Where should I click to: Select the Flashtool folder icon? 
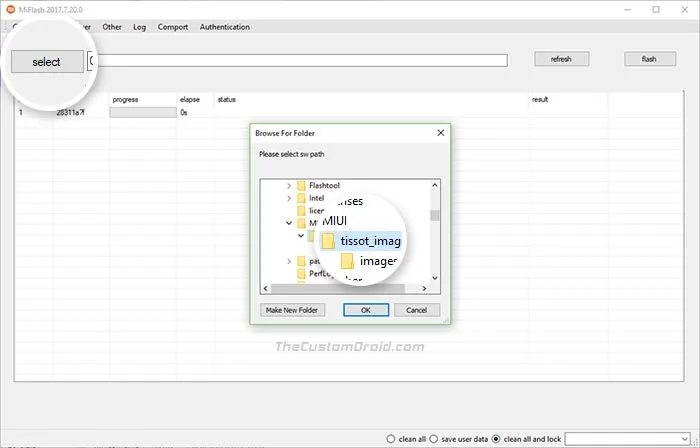[302, 185]
